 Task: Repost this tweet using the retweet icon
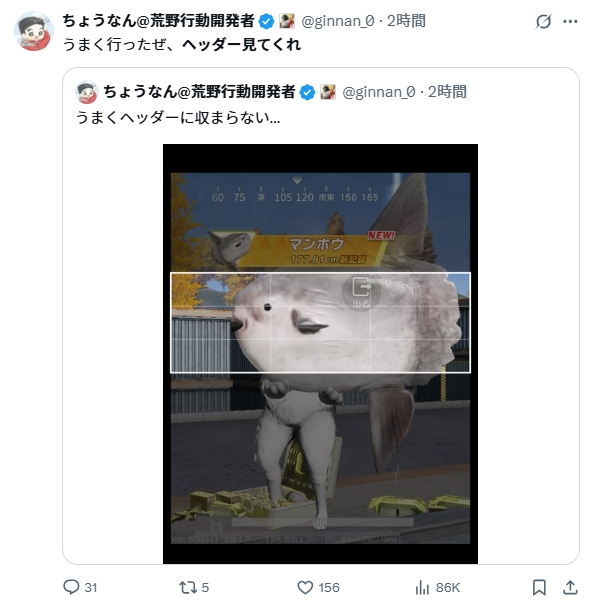click(187, 587)
